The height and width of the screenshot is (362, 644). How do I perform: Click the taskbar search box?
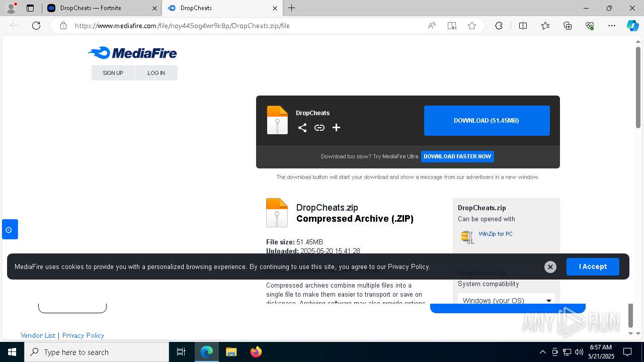pyautogui.click(x=97, y=352)
